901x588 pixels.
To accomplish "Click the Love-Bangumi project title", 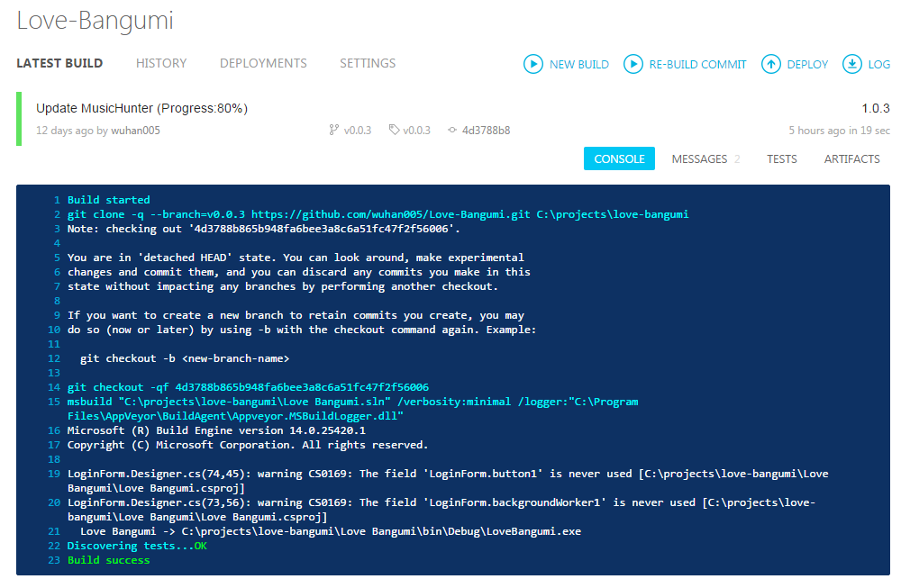I will click(95, 21).
